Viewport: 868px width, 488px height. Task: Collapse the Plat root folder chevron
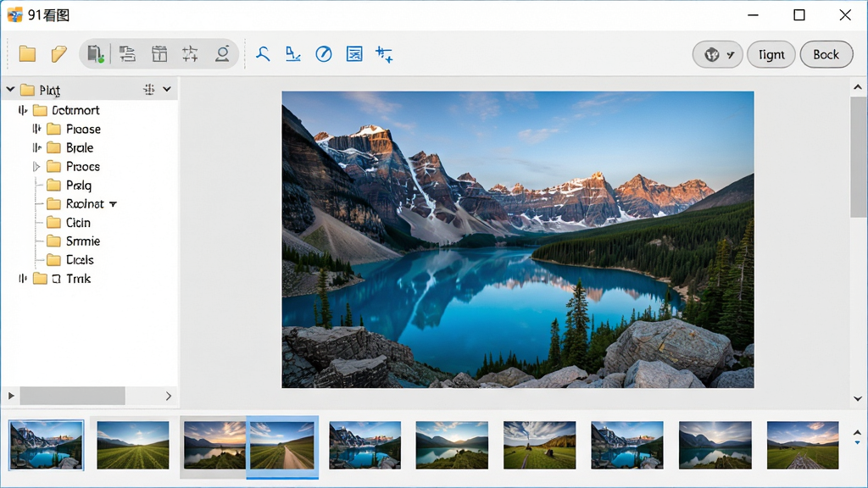tap(10, 89)
